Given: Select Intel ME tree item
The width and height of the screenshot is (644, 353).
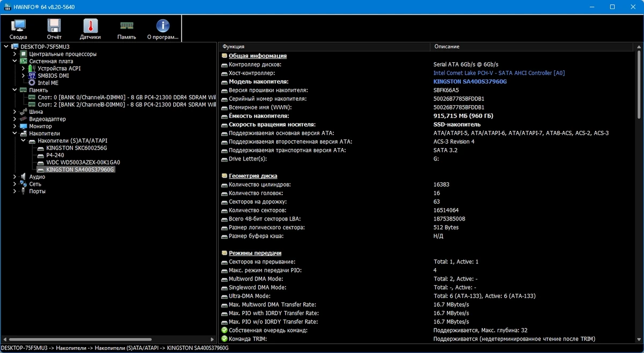Looking at the screenshot, I should (x=48, y=83).
